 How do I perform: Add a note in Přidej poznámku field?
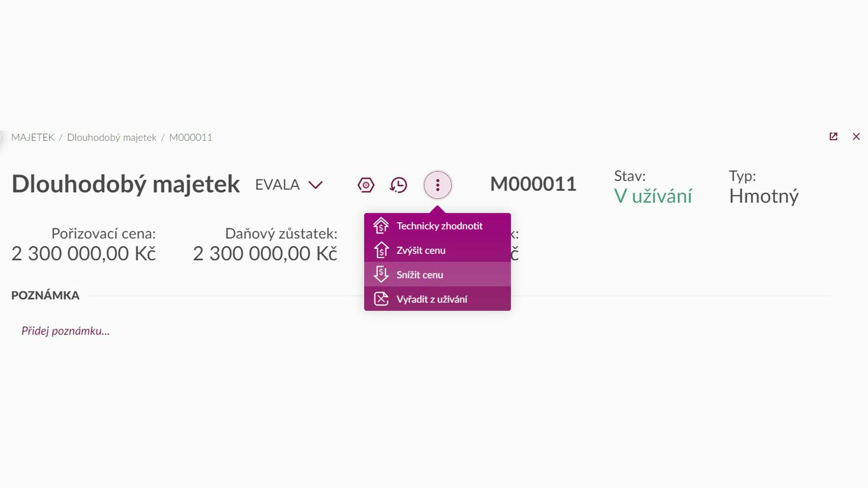click(66, 331)
